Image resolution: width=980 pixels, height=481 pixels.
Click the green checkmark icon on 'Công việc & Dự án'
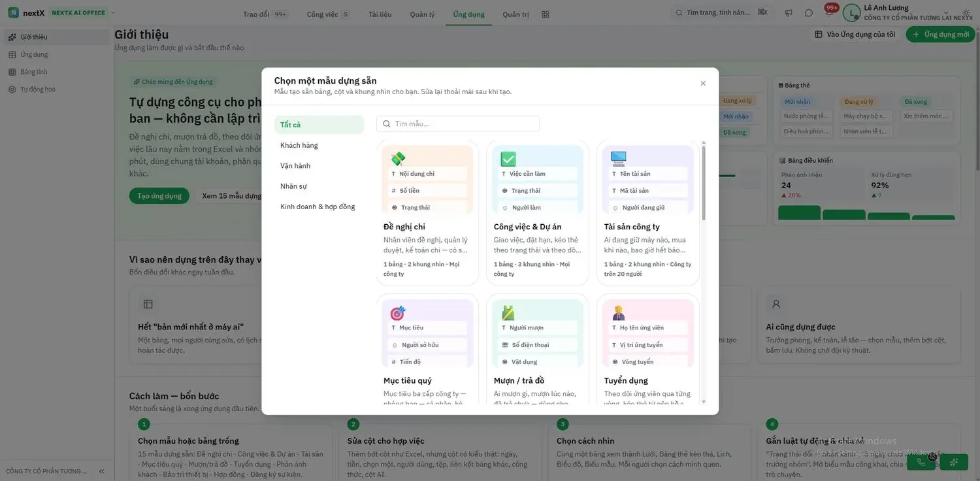(x=508, y=159)
